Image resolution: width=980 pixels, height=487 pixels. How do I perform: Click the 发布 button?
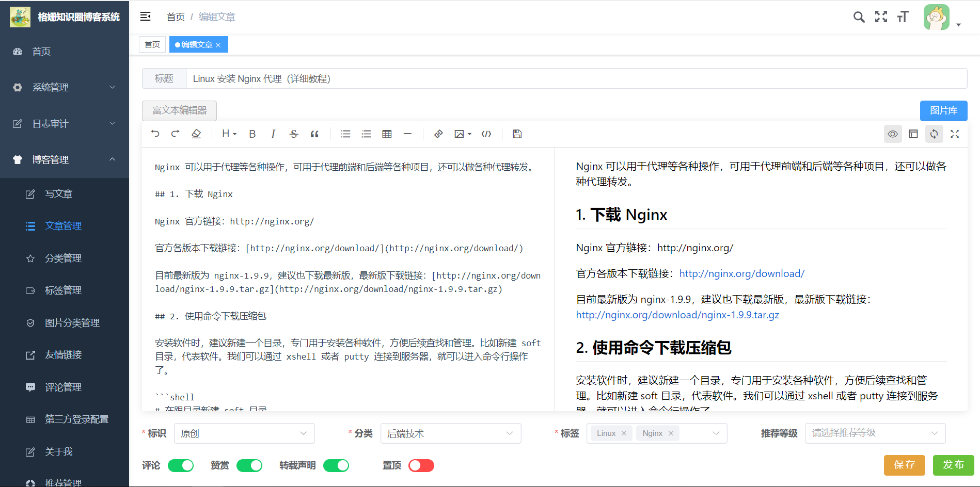pyautogui.click(x=953, y=465)
